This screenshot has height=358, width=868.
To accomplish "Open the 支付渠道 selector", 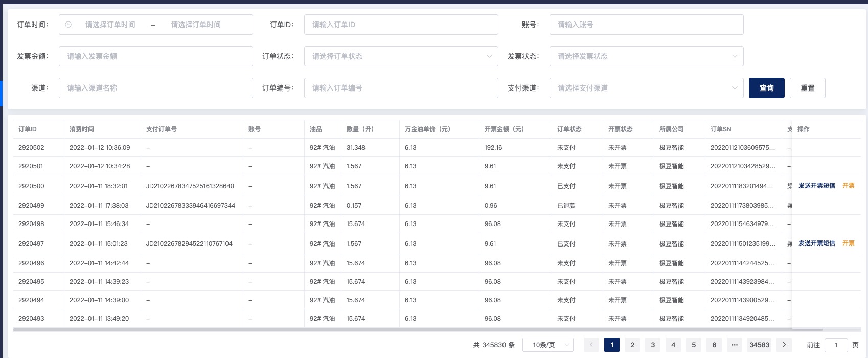I will [646, 88].
